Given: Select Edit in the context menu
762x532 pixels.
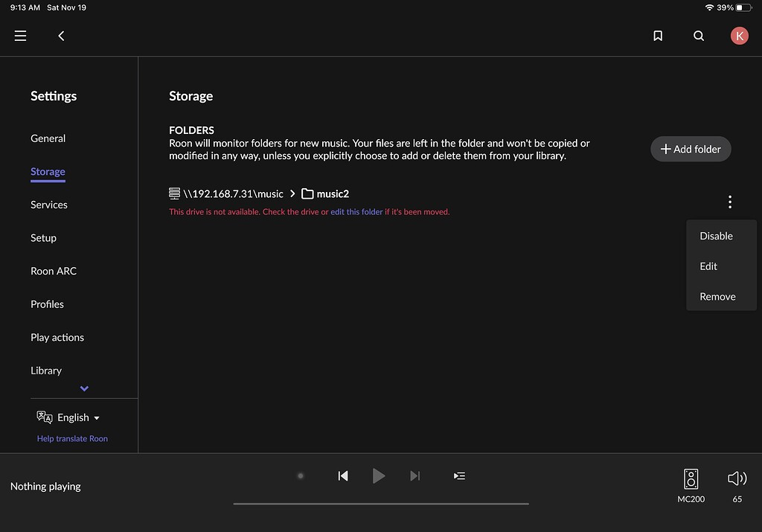Looking at the screenshot, I should click(708, 266).
